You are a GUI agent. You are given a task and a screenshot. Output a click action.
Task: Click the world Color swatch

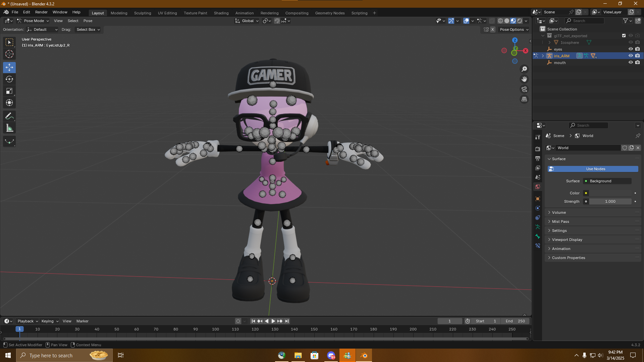[x=610, y=193]
